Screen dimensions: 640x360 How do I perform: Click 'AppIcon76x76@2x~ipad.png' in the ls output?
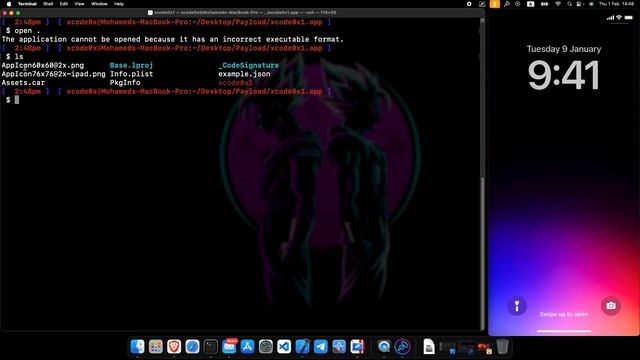coord(53,74)
